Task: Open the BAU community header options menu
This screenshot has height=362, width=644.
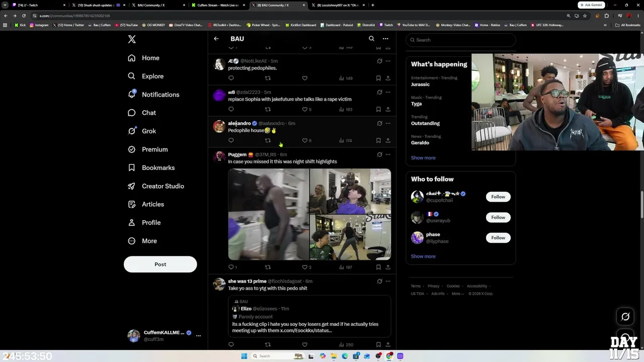Action: (x=385, y=39)
